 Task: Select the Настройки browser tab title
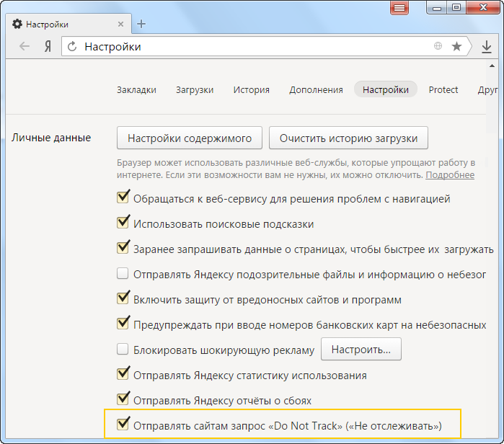point(48,25)
